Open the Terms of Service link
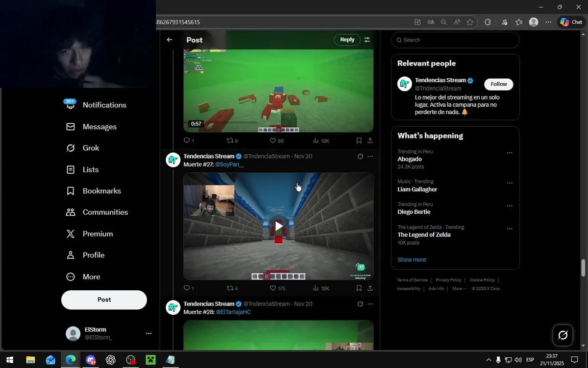588x368 pixels. pos(412,280)
